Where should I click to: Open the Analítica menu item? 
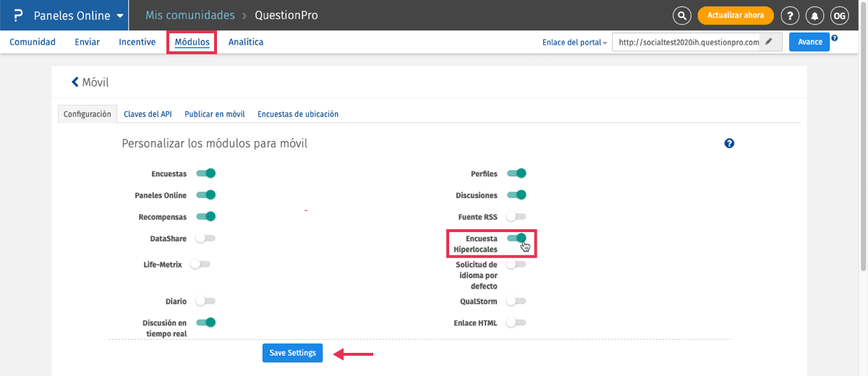coord(246,42)
